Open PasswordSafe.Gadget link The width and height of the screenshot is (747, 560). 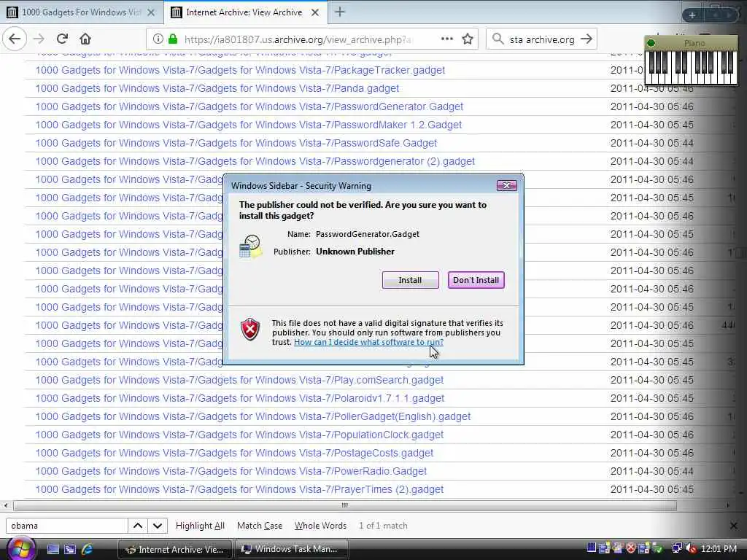[x=236, y=143]
